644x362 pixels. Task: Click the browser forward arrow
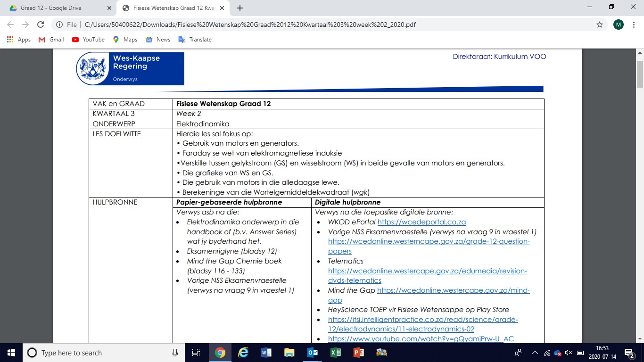(25, 25)
